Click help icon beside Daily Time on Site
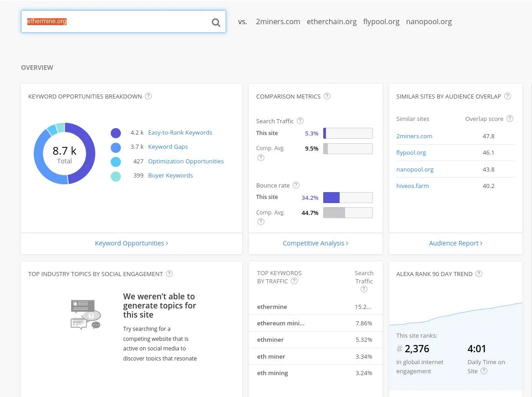The width and height of the screenshot is (532, 397). pyautogui.click(x=484, y=371)
